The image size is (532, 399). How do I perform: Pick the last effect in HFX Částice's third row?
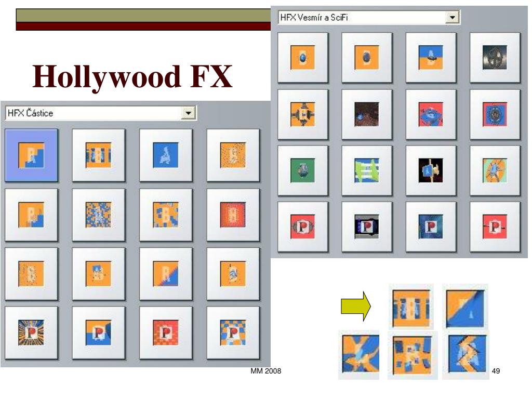[x=233, y=274]
